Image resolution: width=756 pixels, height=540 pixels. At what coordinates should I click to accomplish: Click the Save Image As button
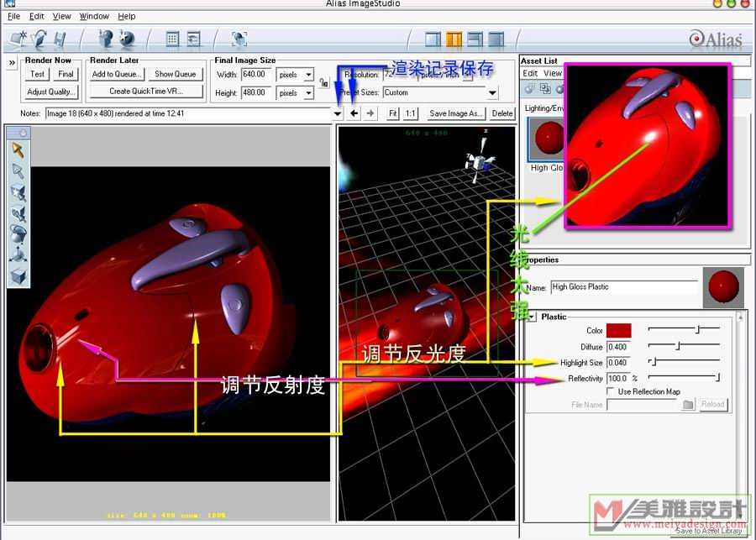point(456,113)
